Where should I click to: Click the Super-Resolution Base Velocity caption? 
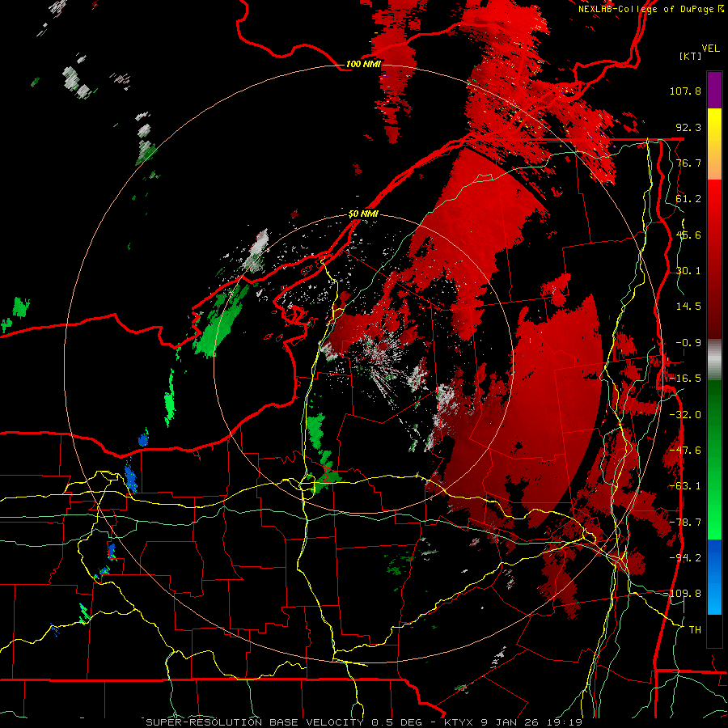pos(365,722)
